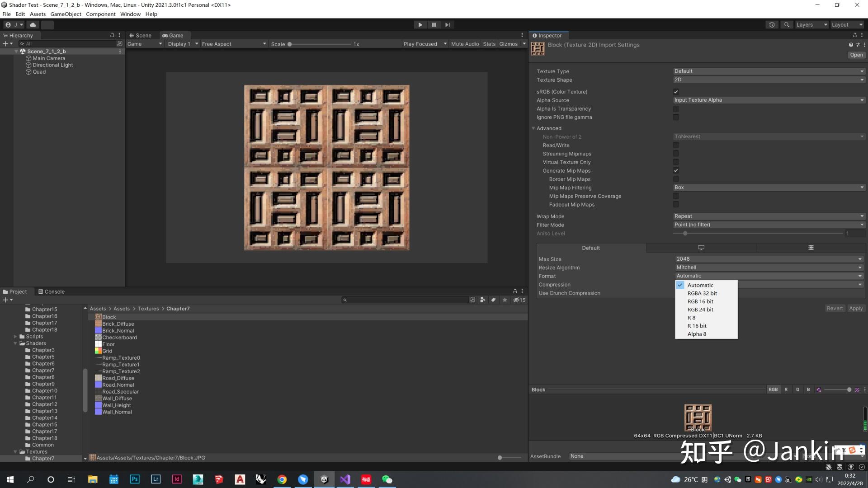Switch to the Scene tab

click(x=142, y=35)
